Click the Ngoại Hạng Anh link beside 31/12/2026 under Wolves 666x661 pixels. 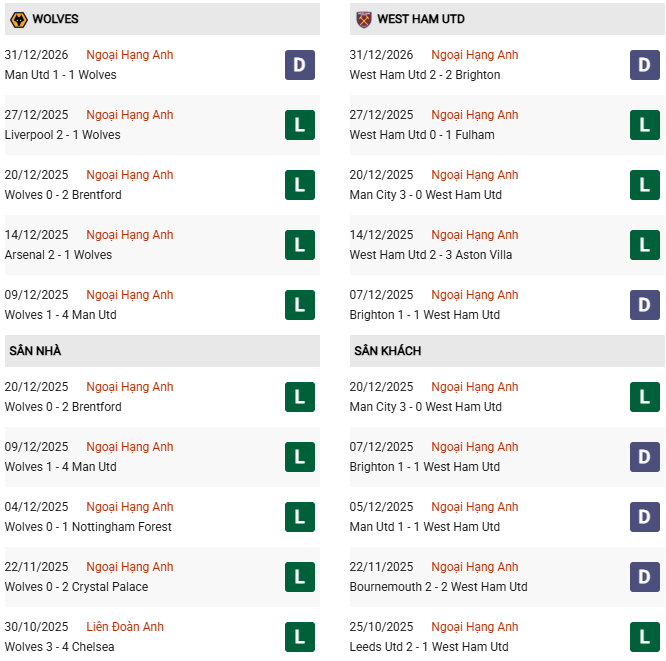(130, 55)
